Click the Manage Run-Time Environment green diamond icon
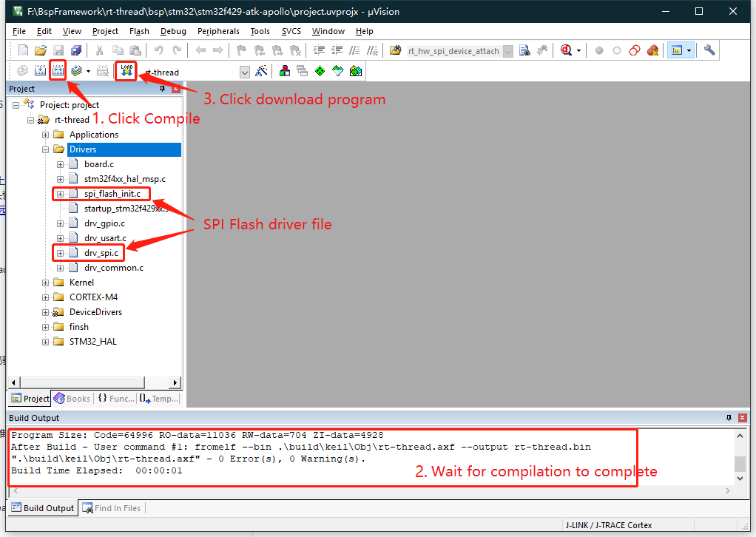The image size is (756, 537). tap(320, 72)
